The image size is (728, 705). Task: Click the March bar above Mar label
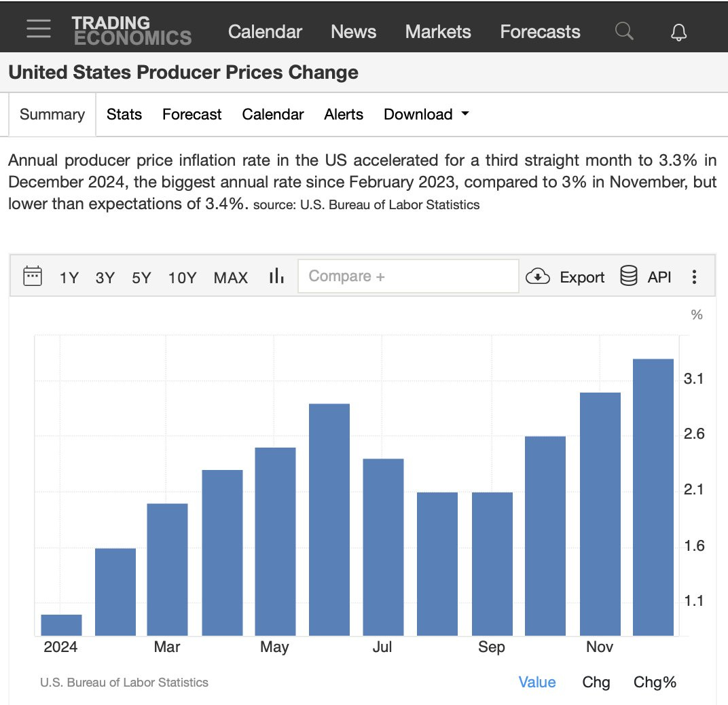167,569
